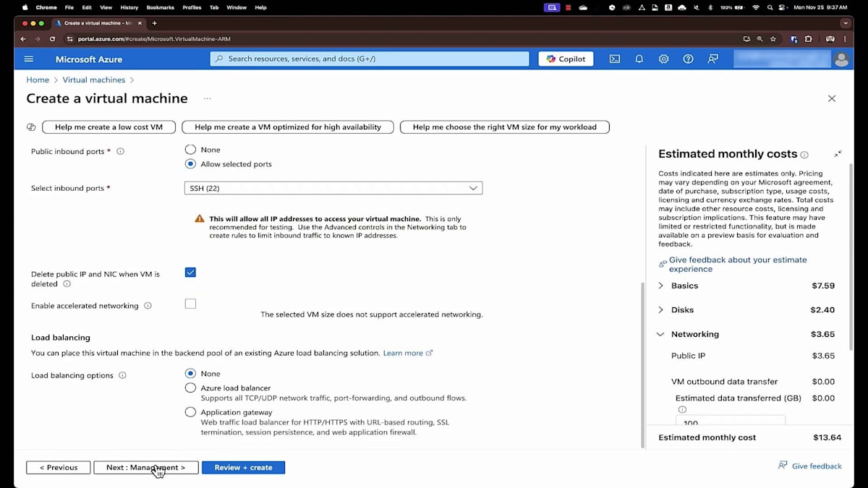Expand the Basics cost section

pyautogui.click(x=660, y=286)
